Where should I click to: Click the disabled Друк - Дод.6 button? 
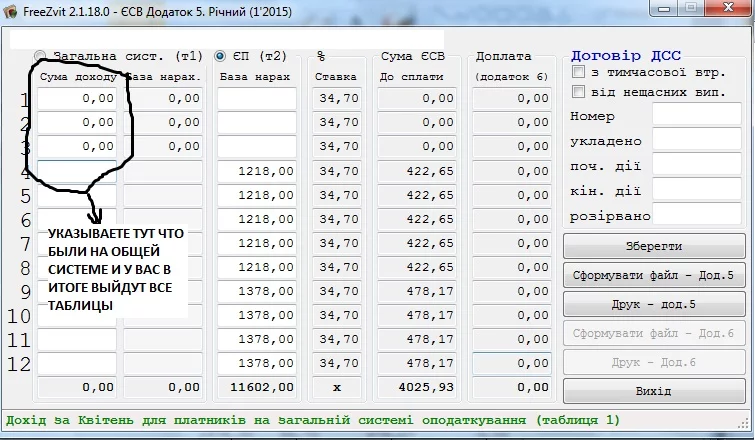[x=654, y=362]
